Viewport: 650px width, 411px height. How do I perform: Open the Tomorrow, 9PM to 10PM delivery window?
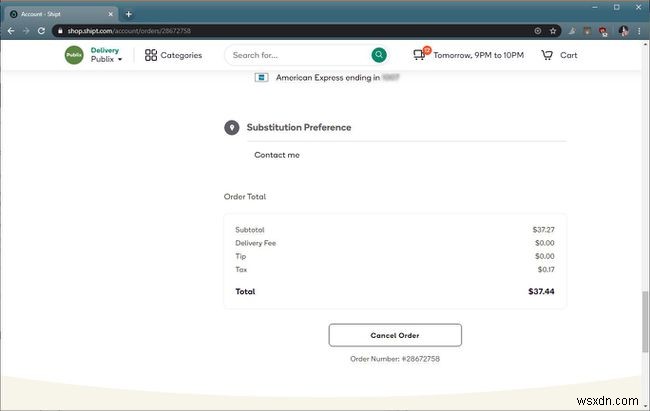point(478,55)
